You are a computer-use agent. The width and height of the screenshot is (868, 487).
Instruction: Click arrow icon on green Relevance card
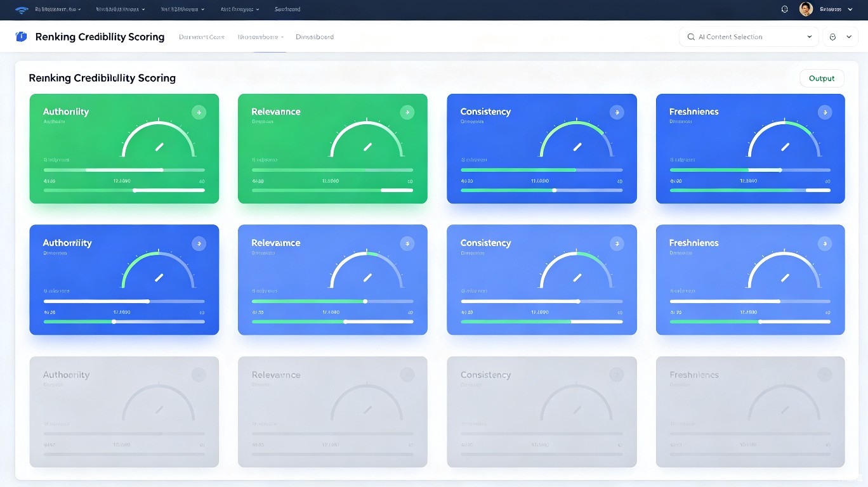coord(407,112)
